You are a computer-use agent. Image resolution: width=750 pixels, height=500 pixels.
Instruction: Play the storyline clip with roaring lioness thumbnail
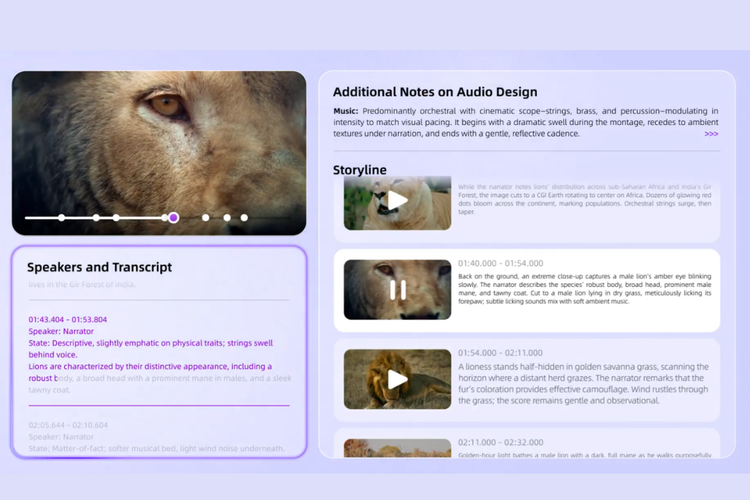397,201
